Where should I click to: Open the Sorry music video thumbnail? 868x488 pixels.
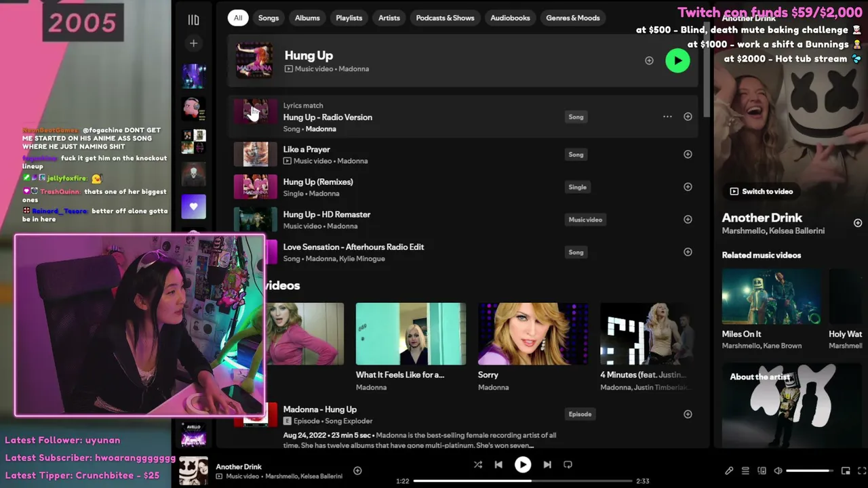click(533, 333)
